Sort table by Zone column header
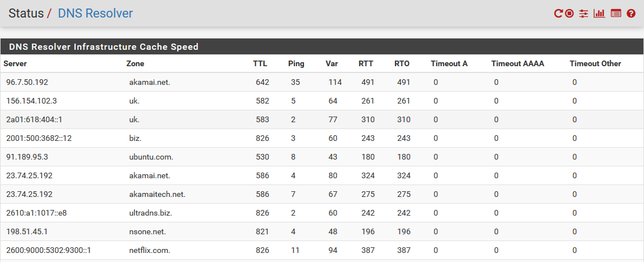Image resolution: width=644 pixels, height=262 pixels. click(135, 64)
